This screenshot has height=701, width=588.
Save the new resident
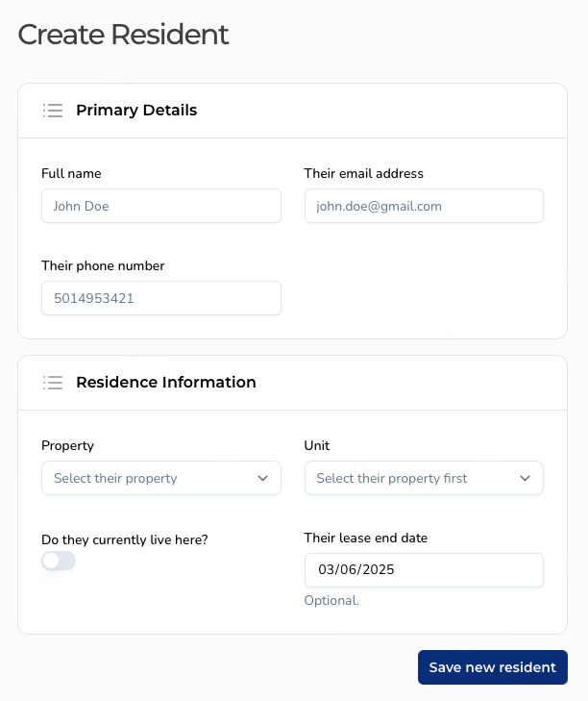[493, 667]
